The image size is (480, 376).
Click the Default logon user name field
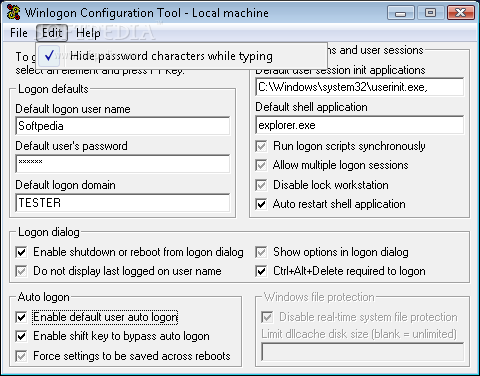click(x=123, y=126)
